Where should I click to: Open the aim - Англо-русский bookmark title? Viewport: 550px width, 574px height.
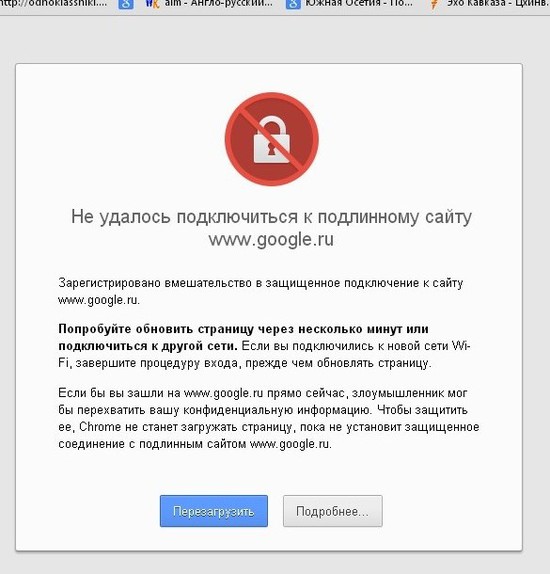218,4
